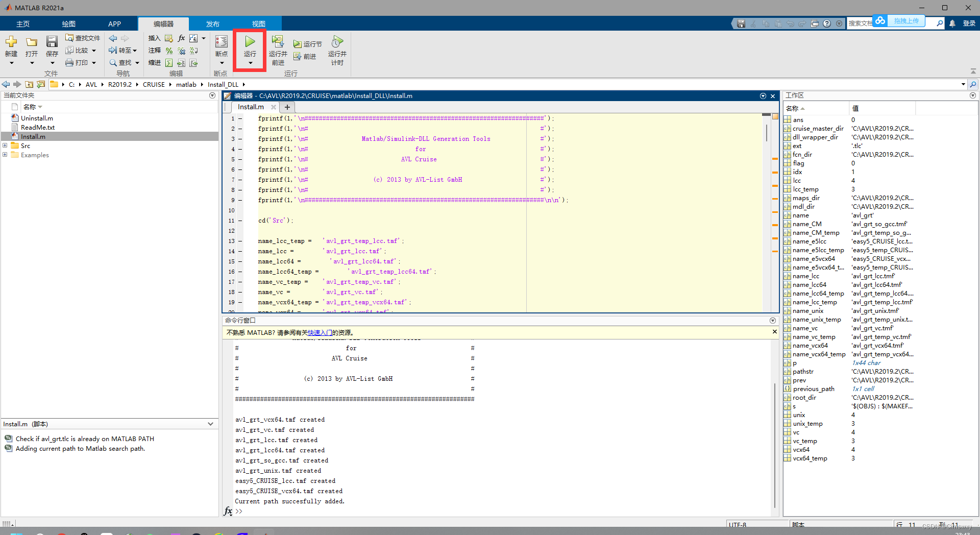Screen dimensions: 980x535
Task: Click the smart indent icon
Action: (169, 63)
